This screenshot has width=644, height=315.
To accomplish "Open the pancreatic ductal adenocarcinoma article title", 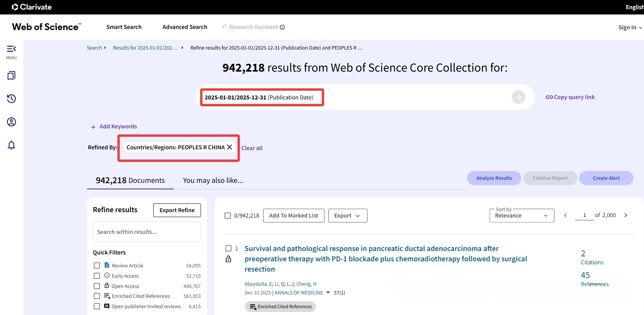I will coord(386,259).
